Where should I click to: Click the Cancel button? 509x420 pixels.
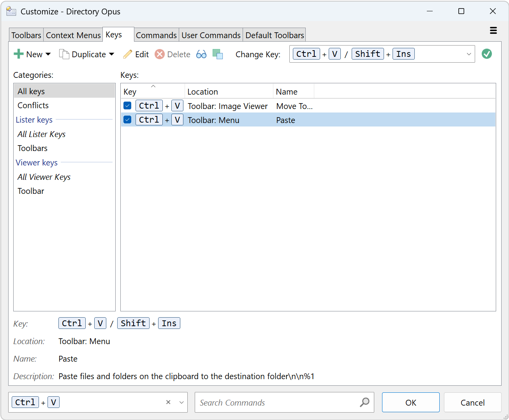pyautogui.click(x=472, y=402)
